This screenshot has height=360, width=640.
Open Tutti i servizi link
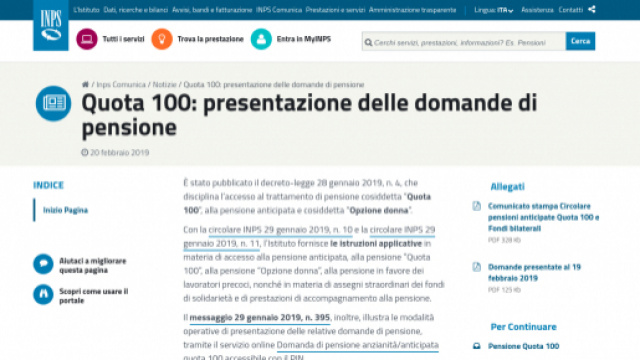(x=123, y=39)
